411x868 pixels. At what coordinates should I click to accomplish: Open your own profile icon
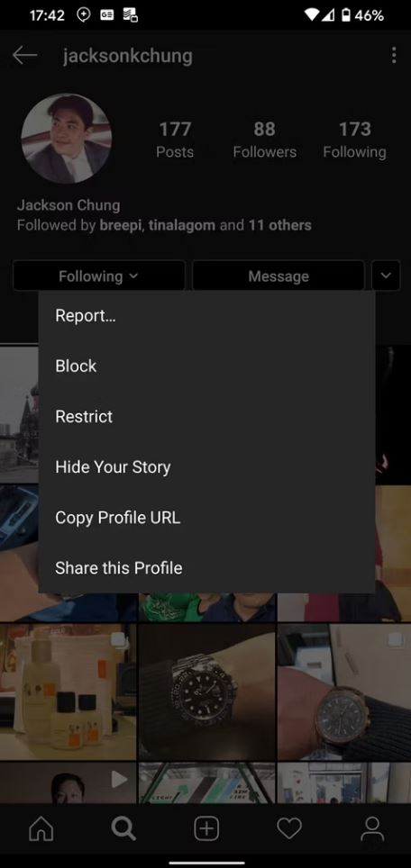point(371,828)
